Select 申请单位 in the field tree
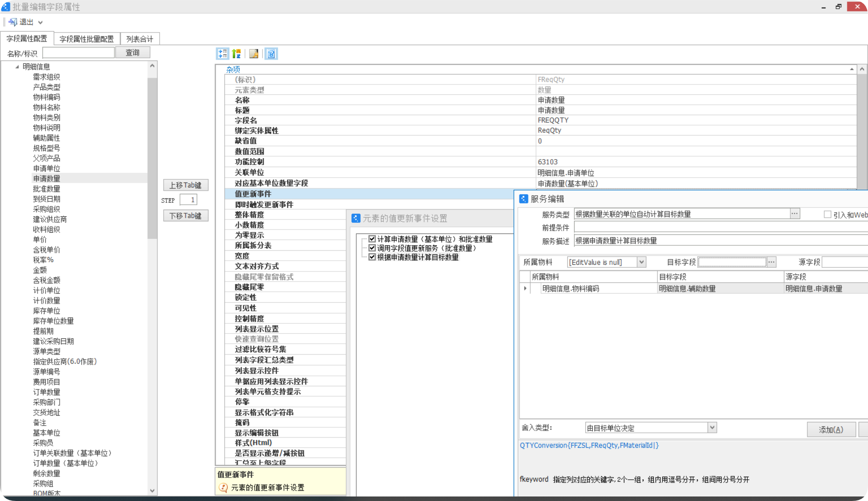 47,169
